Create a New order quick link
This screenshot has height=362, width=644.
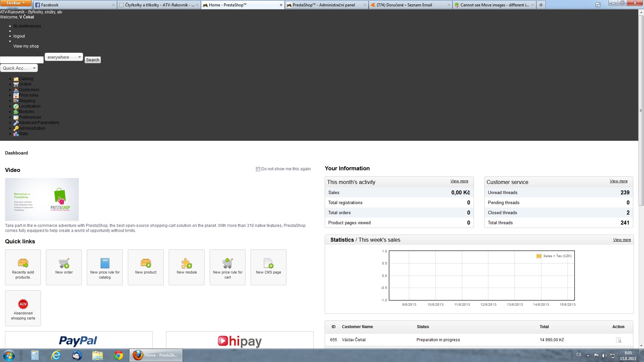[64, 267]
